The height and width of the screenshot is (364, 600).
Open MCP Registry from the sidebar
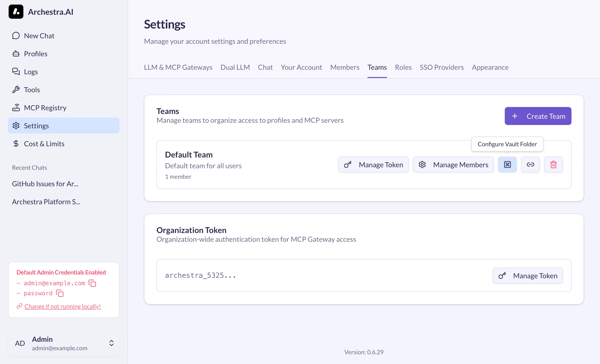coord(45,108)
